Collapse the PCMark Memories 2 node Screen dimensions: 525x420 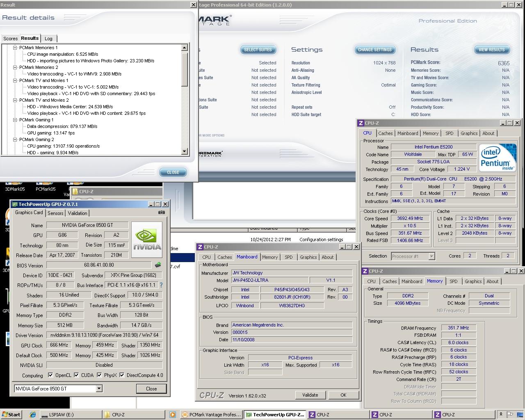(x=15, y=67)
